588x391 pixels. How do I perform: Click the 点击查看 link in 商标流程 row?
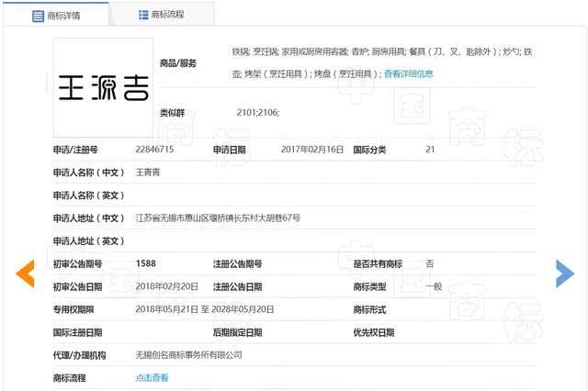[x=152, y=377]
